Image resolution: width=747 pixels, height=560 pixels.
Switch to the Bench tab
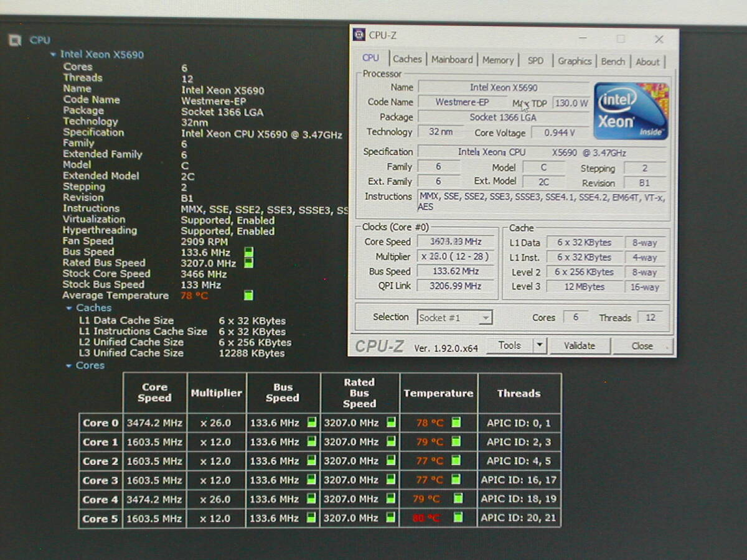click(613, 62)
